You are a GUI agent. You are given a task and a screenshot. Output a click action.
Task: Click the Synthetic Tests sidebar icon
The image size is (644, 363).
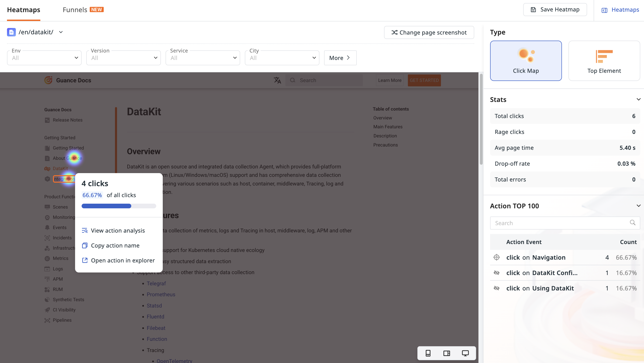point(47,300)
